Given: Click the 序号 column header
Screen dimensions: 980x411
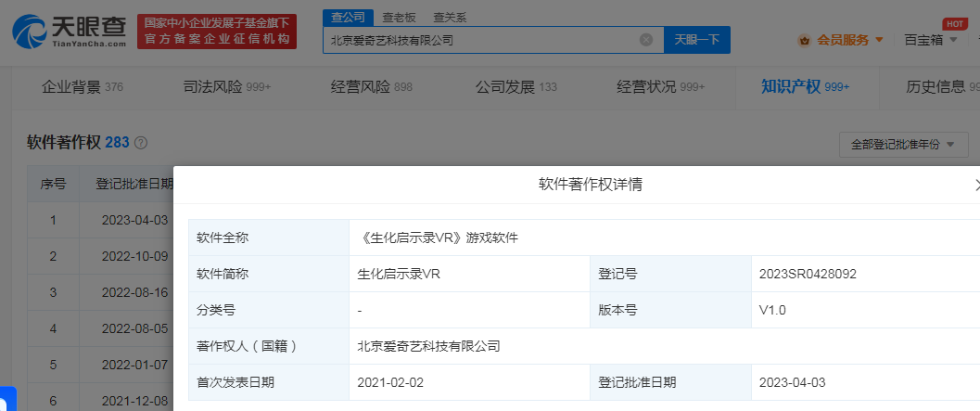Looking at the screenshot, I should pyautogui.click(x=53, y=184).
